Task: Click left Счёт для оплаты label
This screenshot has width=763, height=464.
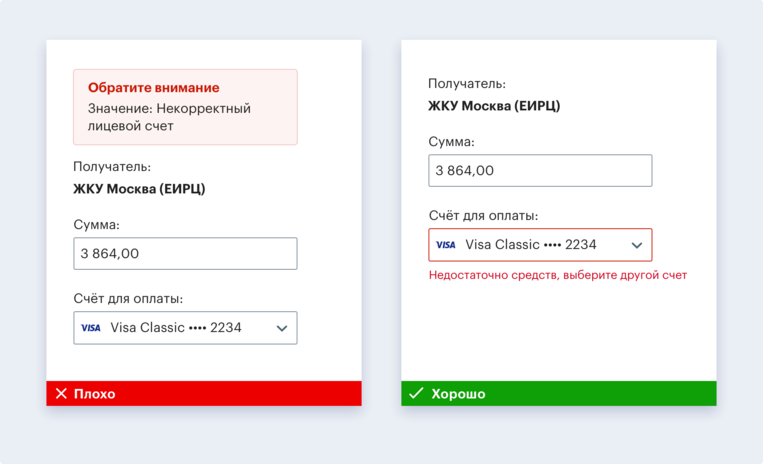Action: click(x=128, y=298)
